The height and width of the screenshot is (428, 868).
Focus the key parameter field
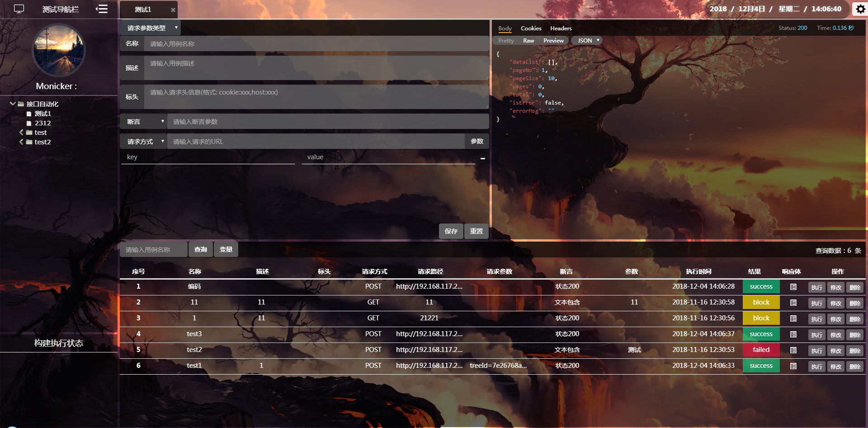pyautogui.click(x=208, y=157)
